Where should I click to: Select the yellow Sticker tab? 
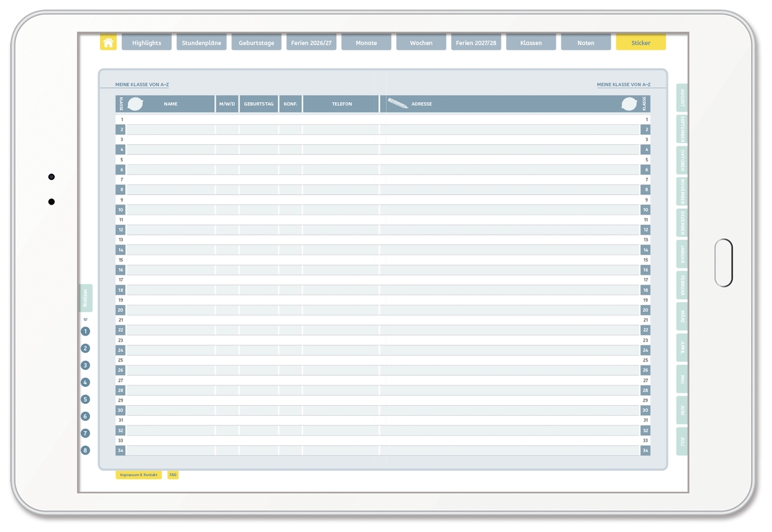click(641, 43)
